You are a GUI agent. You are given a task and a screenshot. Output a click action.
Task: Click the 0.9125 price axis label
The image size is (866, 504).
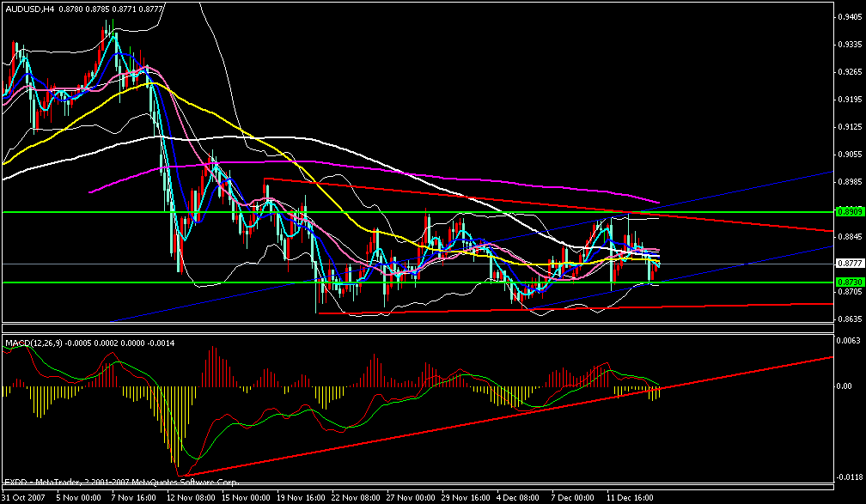click(850, 127)
